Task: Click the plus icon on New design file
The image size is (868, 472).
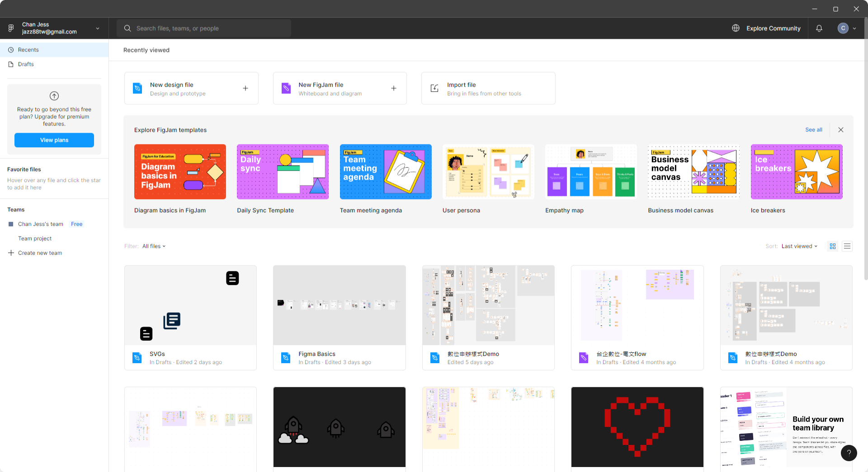Action: (245, 88)
